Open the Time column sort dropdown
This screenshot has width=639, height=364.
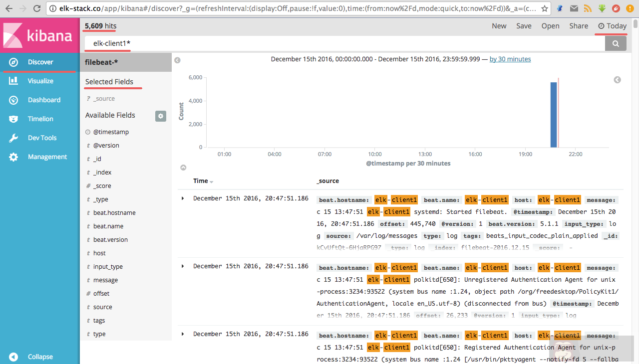210,181
